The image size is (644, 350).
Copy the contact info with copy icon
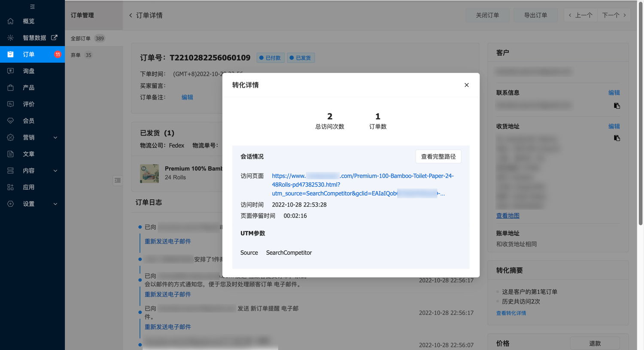(617, 106)
